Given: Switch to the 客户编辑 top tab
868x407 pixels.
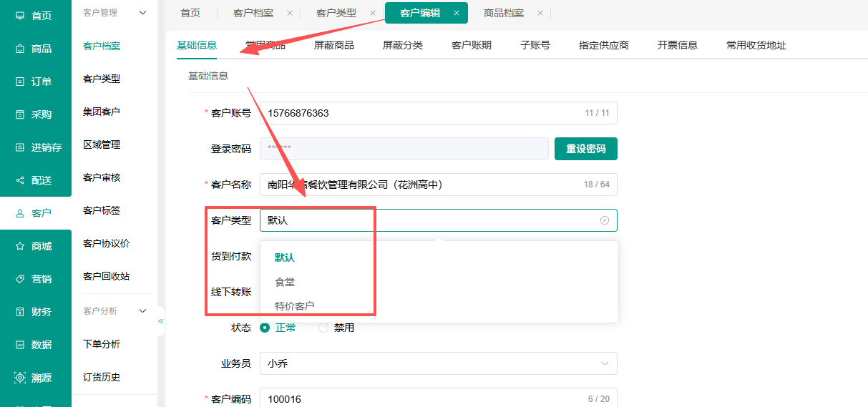Looking at the screenshot, I should tap(426, 13).
